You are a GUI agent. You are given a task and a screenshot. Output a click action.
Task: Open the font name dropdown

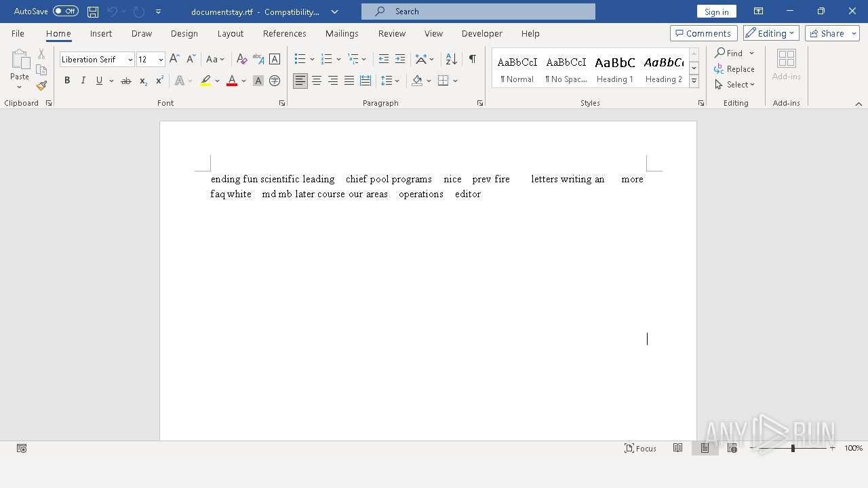[x=130, y=60]
